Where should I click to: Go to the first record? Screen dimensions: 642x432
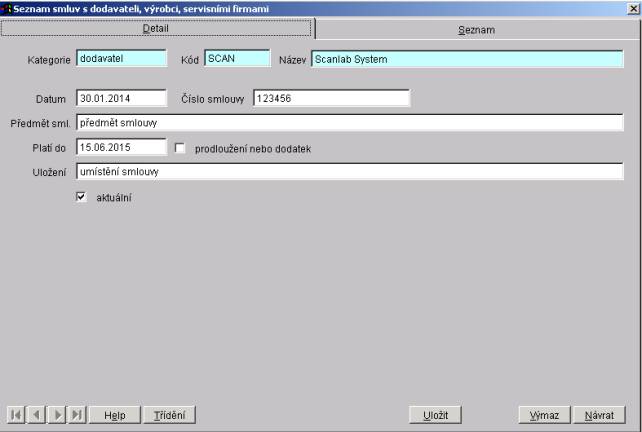(x=15, y=414)
